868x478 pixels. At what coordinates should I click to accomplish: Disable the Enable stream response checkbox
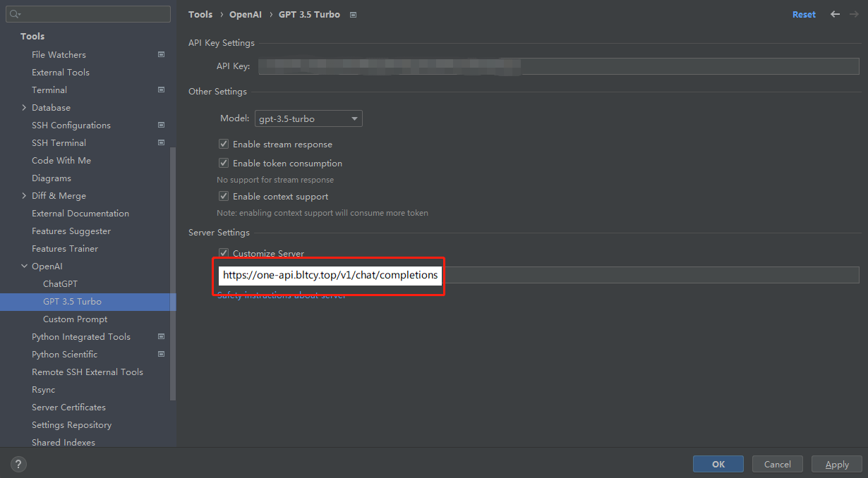tap(224, 144)
